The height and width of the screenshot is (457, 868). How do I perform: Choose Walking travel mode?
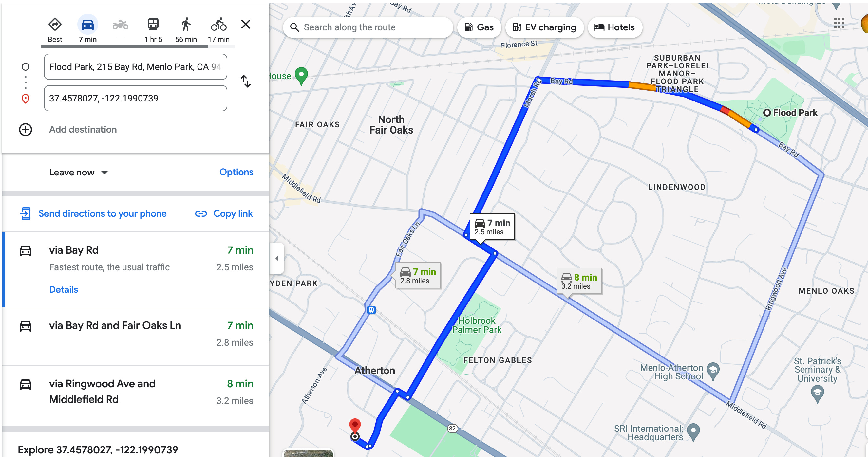click(x=186, y=25)
